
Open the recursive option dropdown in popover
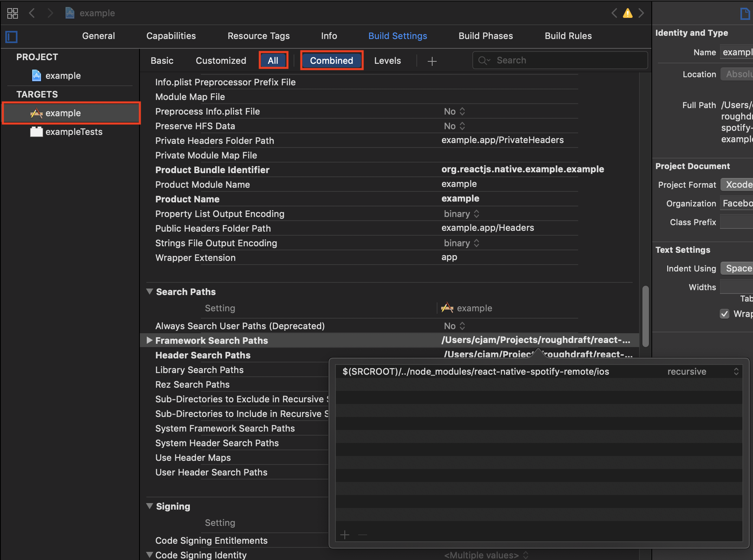[703, 371]
